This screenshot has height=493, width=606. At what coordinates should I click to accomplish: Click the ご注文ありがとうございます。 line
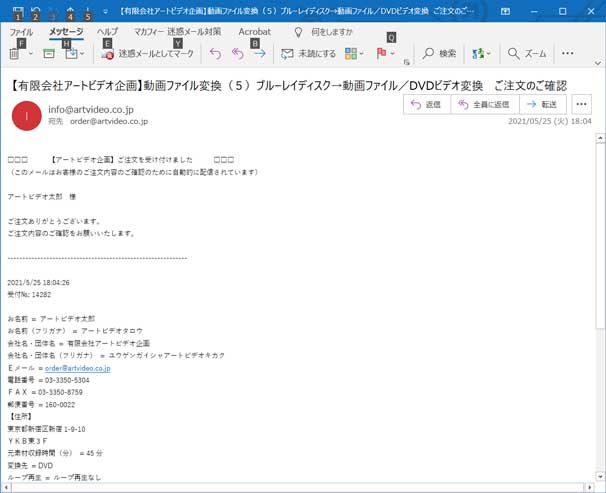pos(54,221)
